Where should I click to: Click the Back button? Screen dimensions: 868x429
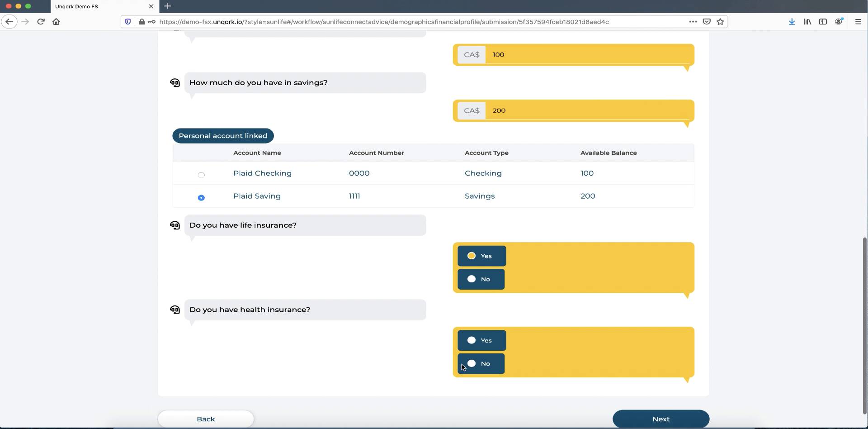pyautogui.click(x=206, y=419)
